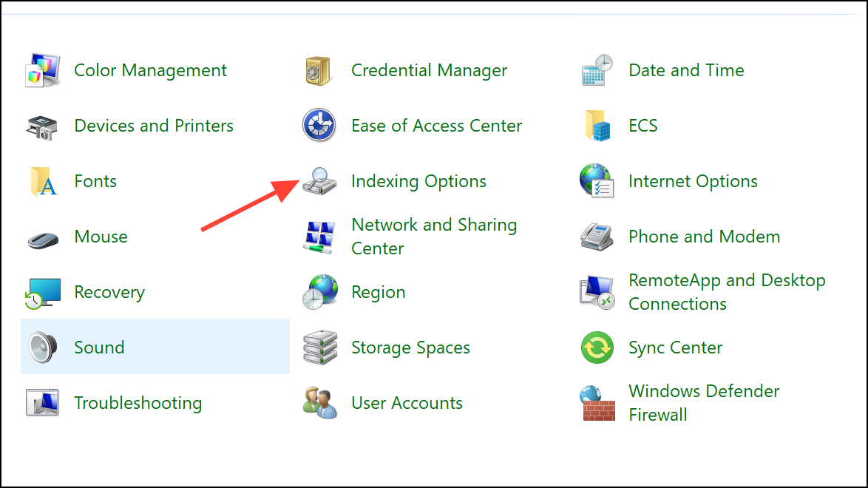Click the Fonts folder icon
The image size is (868, 488).
[42, 182]
